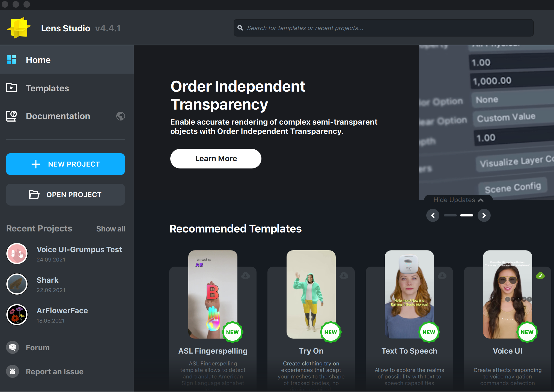Click Show all recent projects

click(111, 229)
